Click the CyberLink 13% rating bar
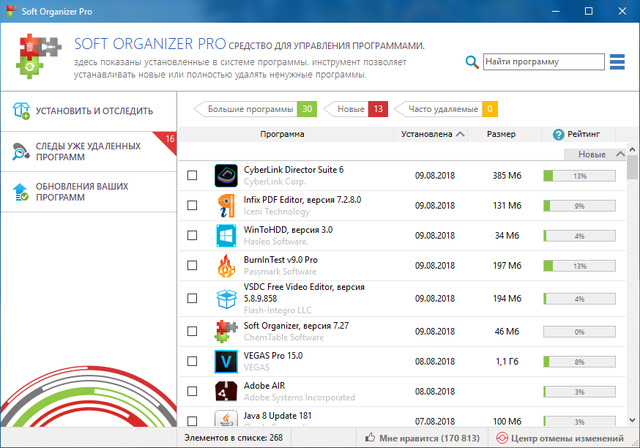 (x=579, y=175)
